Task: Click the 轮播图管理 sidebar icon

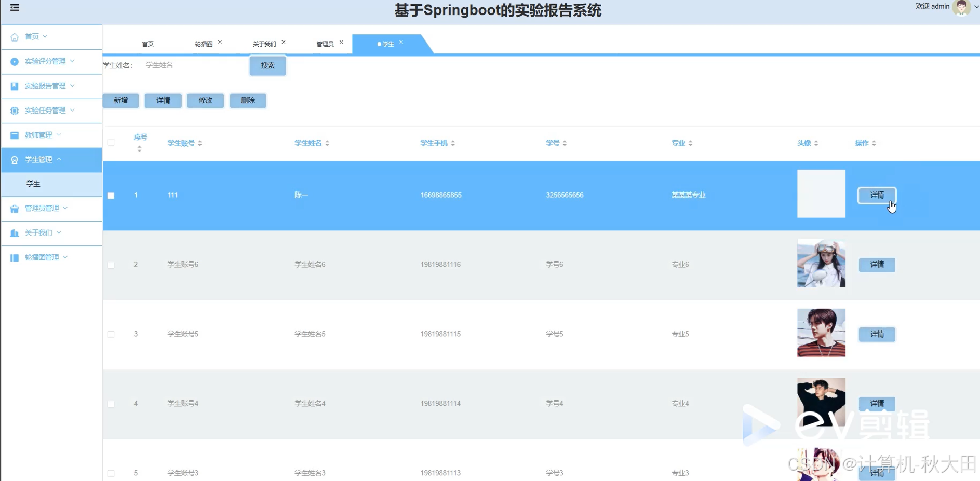Action: pos(14,257)
